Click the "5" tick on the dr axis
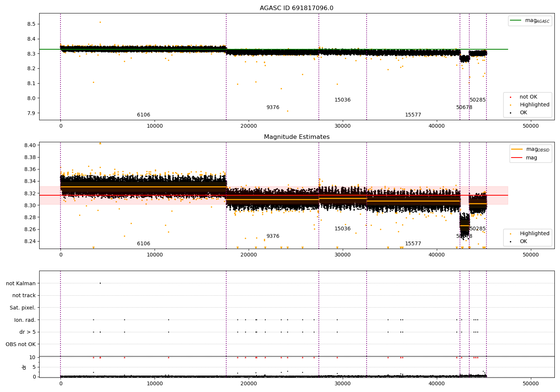The width and height of the screenshot is (560, 392). [34, 367]
